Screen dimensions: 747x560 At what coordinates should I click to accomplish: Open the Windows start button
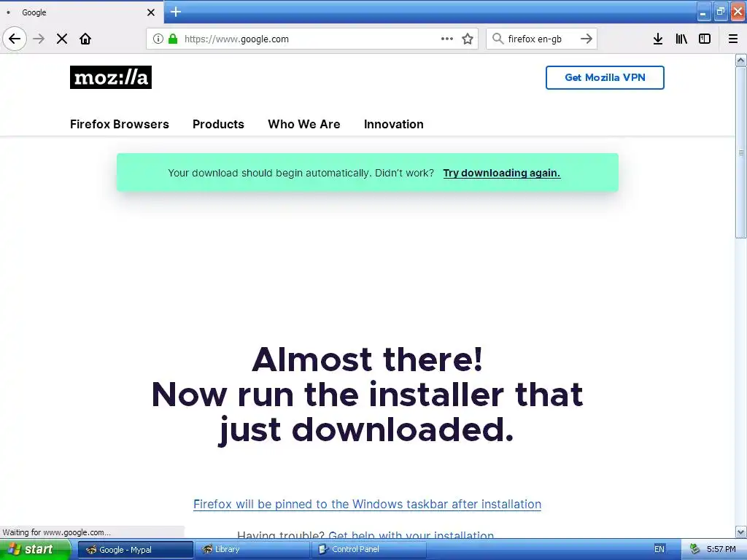click(34, 549)
